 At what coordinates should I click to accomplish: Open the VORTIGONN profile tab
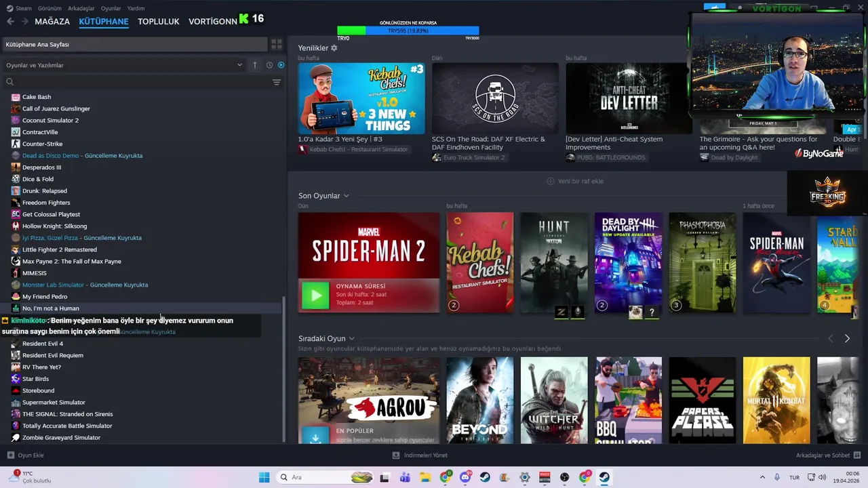point(213,21)
